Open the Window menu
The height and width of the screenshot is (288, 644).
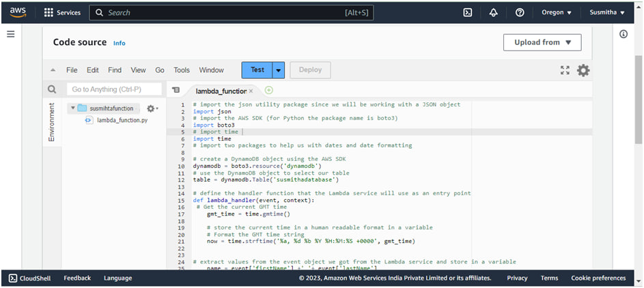click(211, 70)
